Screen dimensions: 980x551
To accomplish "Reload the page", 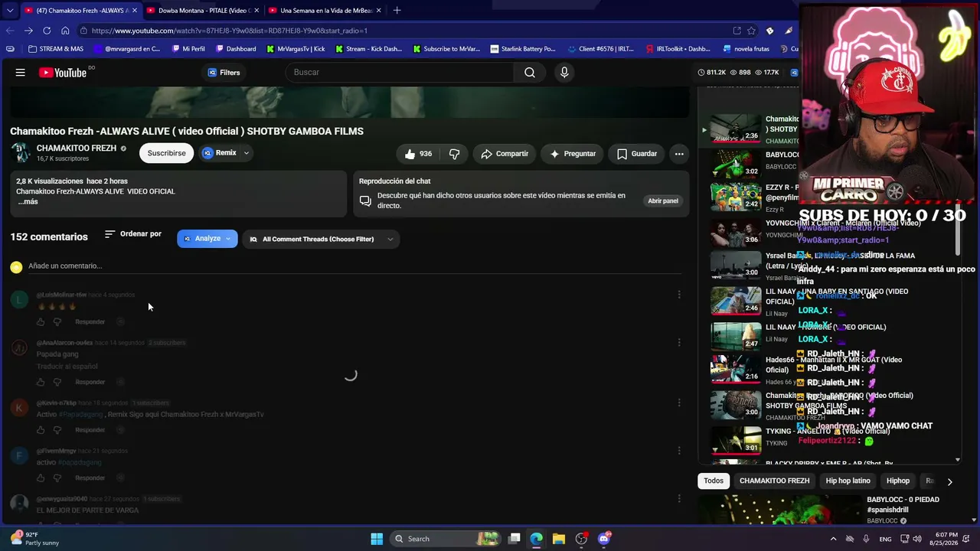I will (47, 31).
